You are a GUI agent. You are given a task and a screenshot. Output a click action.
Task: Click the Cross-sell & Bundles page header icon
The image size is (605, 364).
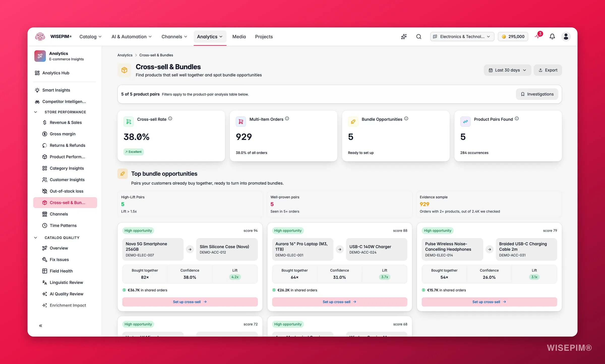(124, 70)
